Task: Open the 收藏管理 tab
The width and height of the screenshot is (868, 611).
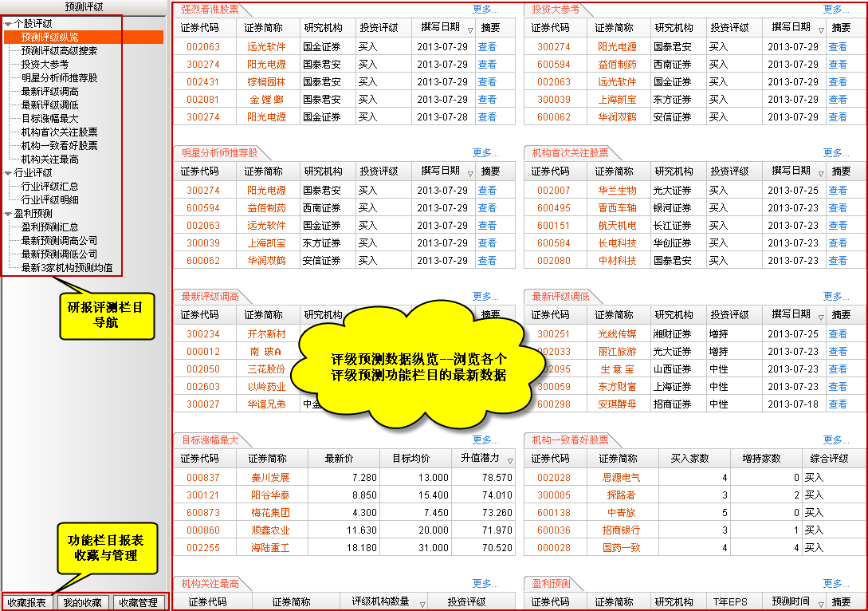Action: (139, 602)
